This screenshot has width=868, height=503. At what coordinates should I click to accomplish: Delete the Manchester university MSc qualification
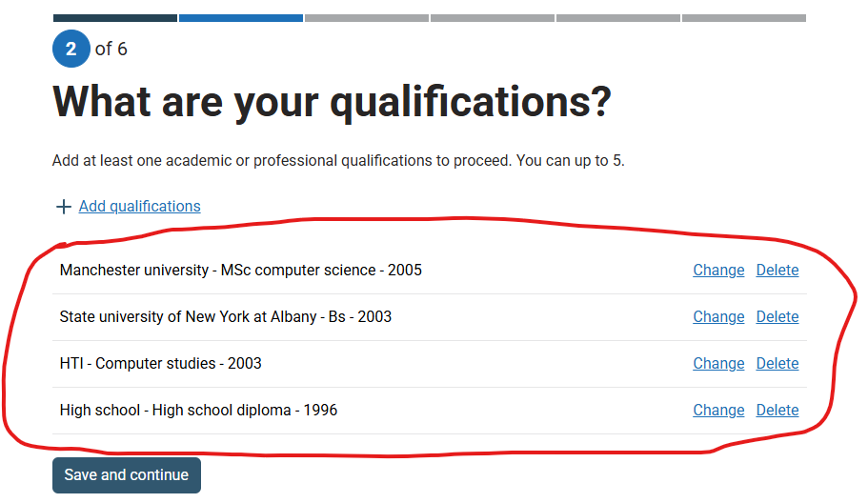[777, 270]
